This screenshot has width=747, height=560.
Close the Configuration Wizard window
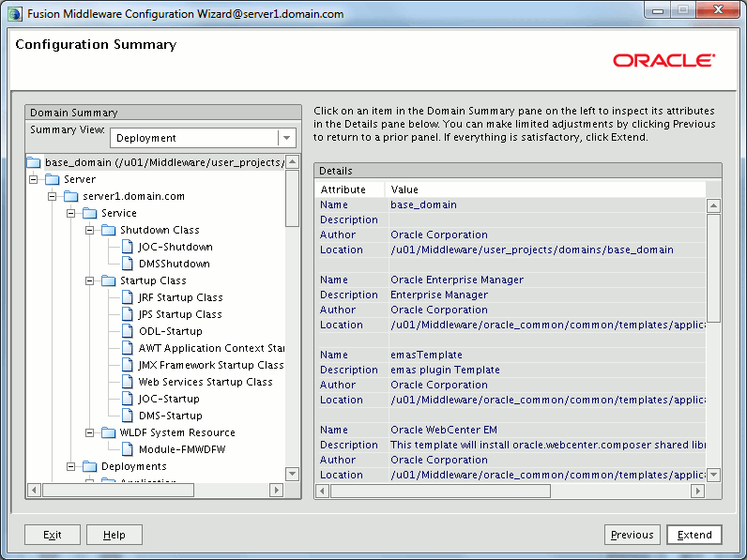click(x=719, y=10)
